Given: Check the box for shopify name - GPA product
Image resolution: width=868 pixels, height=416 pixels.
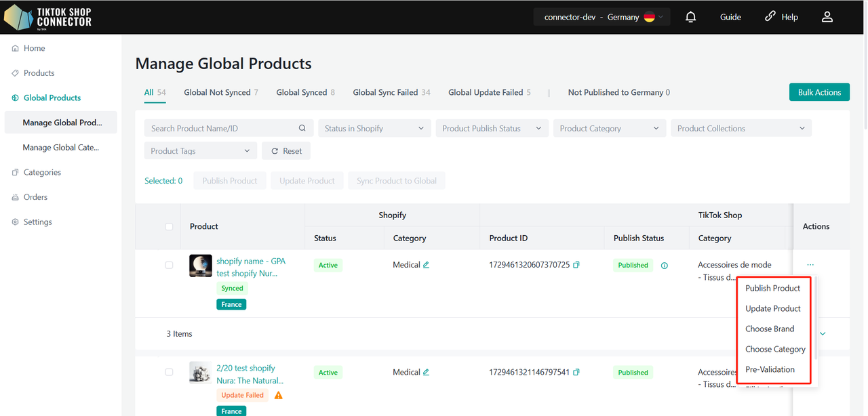Looking at the screenshot, I should [x=169, y=265].
